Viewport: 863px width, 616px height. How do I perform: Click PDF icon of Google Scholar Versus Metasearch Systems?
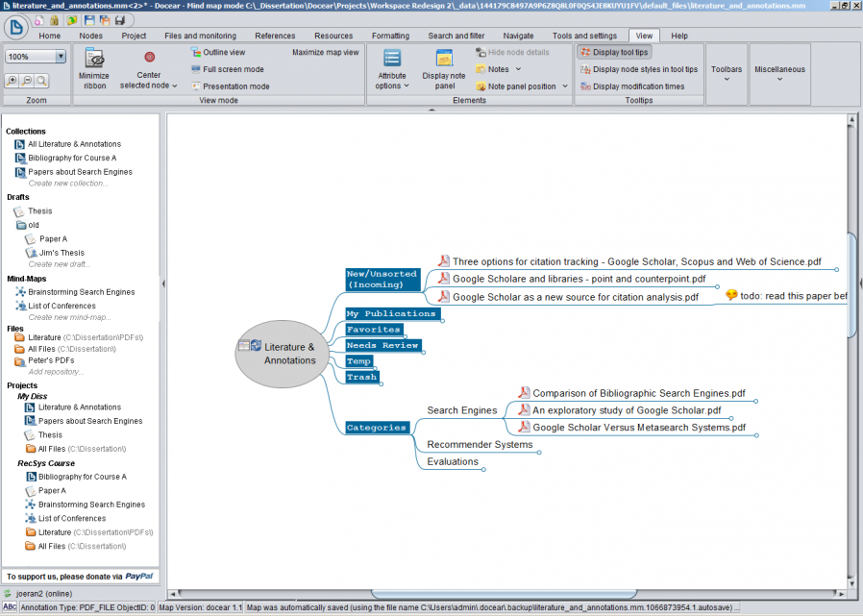524,427
